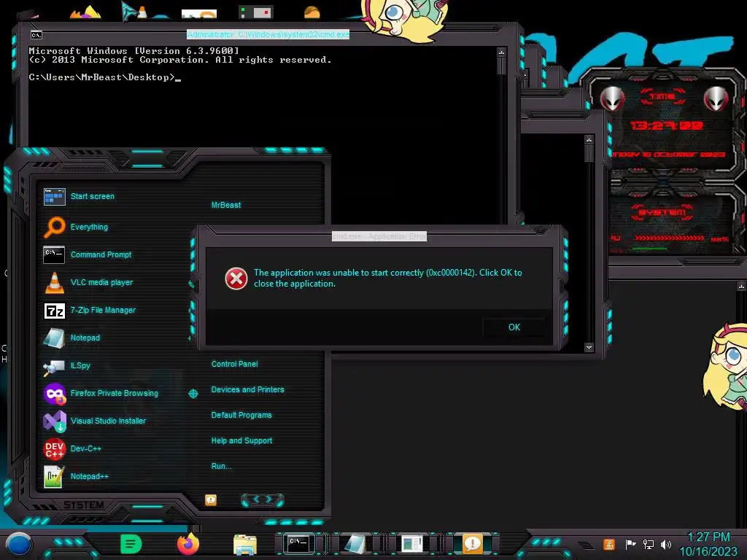Open File Explorer from the taskbar
Viewport: 747px width, 560px height.
pos(245,544)
